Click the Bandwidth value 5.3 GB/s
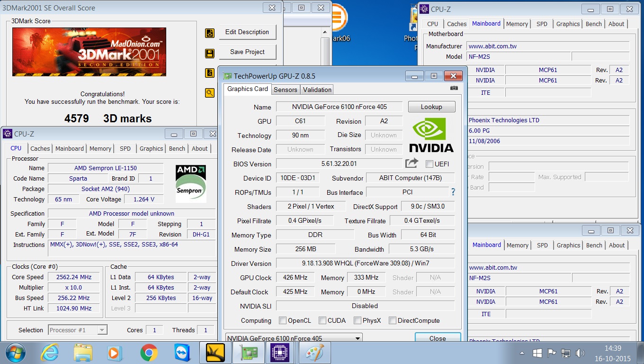This screenshot has height=364, width=644. [x=421, y=249]
